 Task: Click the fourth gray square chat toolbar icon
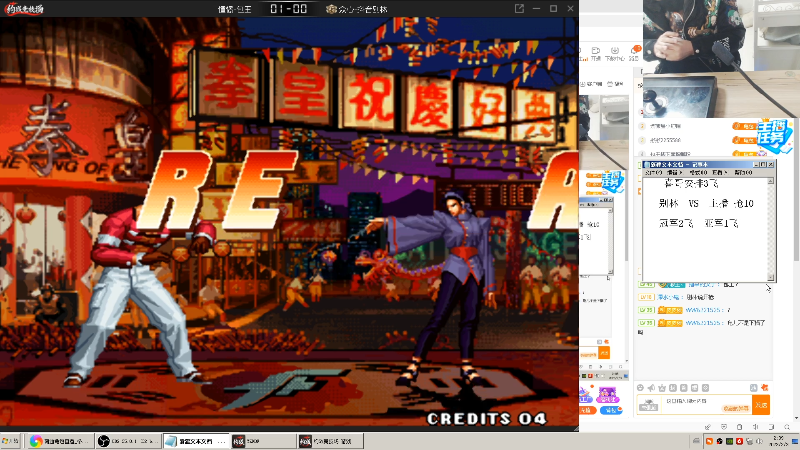[x=673, y=388]
